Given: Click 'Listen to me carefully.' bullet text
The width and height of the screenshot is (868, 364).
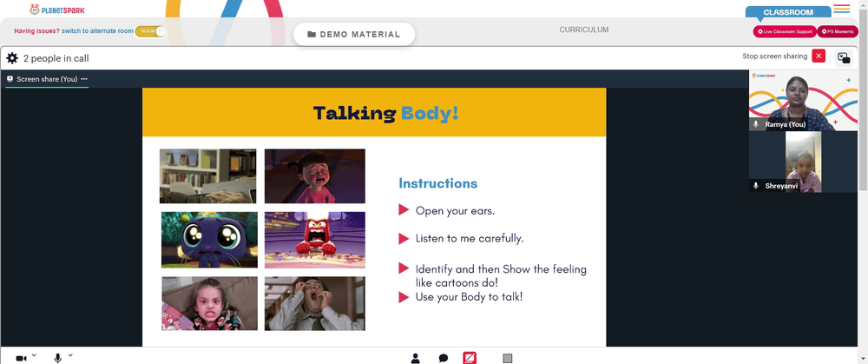Looking at the screenshot, I should point(470,239).
